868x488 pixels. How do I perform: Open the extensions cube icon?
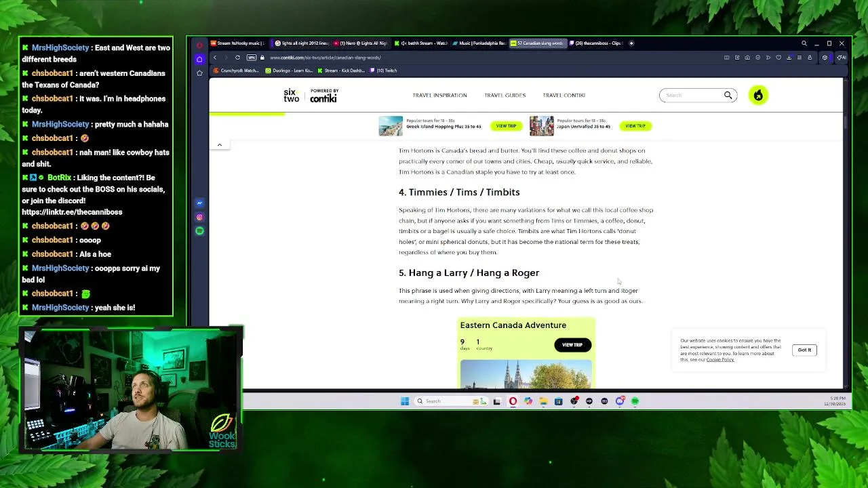coord(825,58)
